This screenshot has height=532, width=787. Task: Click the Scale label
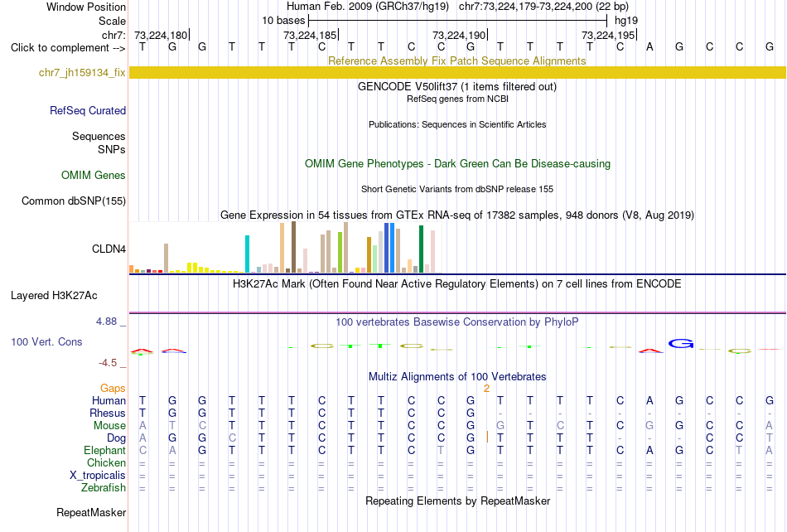[112, 21]
